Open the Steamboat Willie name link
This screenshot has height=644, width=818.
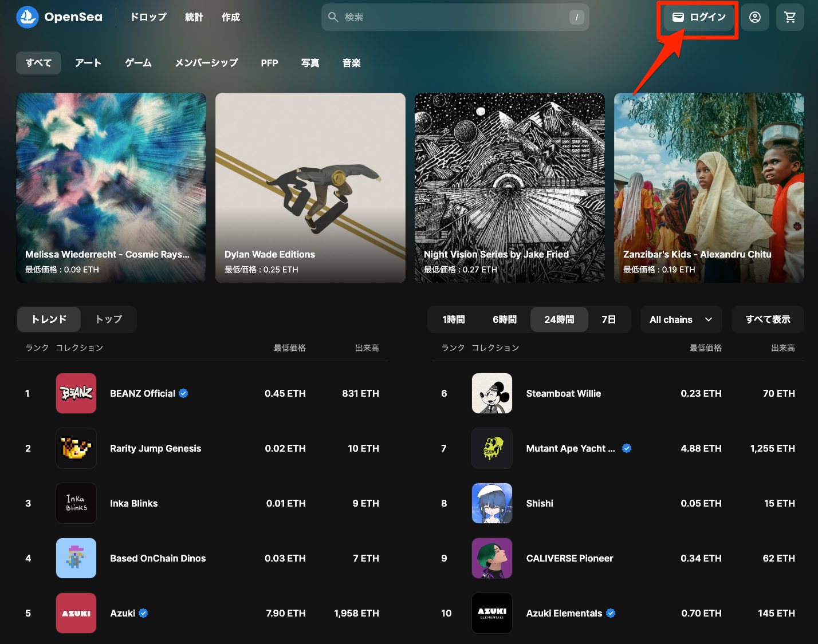564,393
